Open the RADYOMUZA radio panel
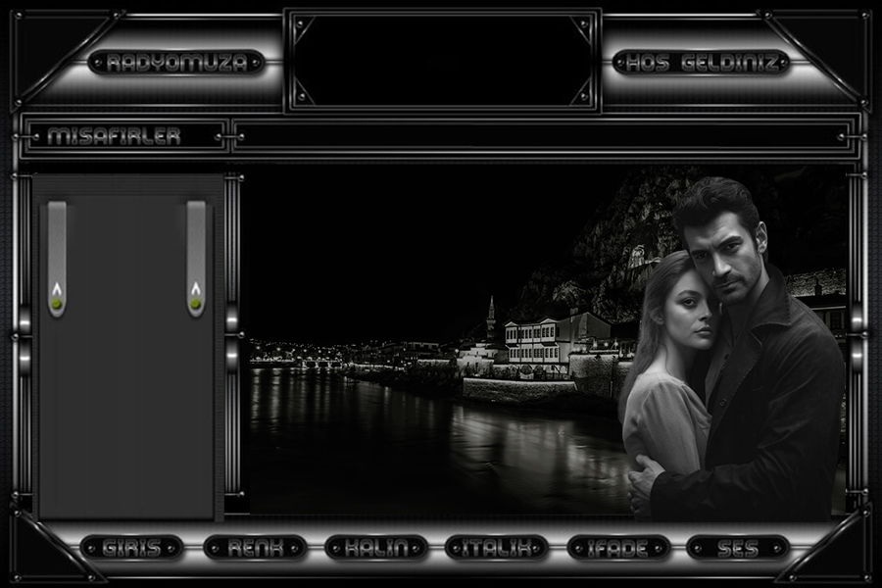This screenshot has width=882, height=588. pyautogui.click(x=176, y=64)
